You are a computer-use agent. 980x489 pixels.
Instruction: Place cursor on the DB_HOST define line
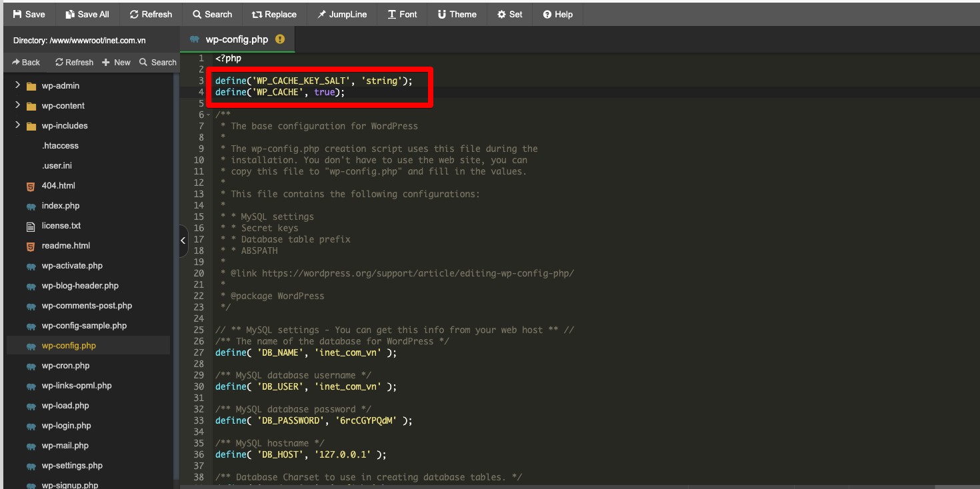tap(301, 454)
